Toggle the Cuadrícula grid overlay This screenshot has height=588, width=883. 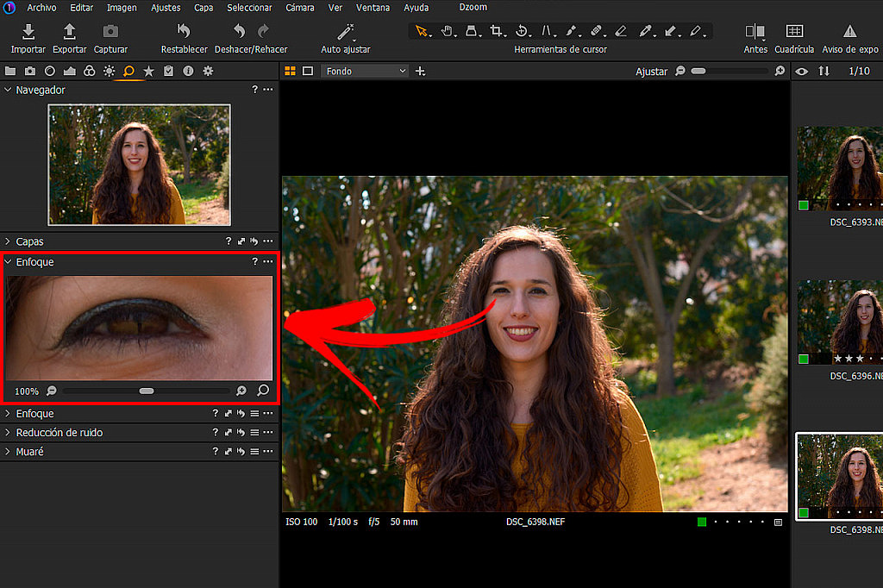[x=793, y=36]
